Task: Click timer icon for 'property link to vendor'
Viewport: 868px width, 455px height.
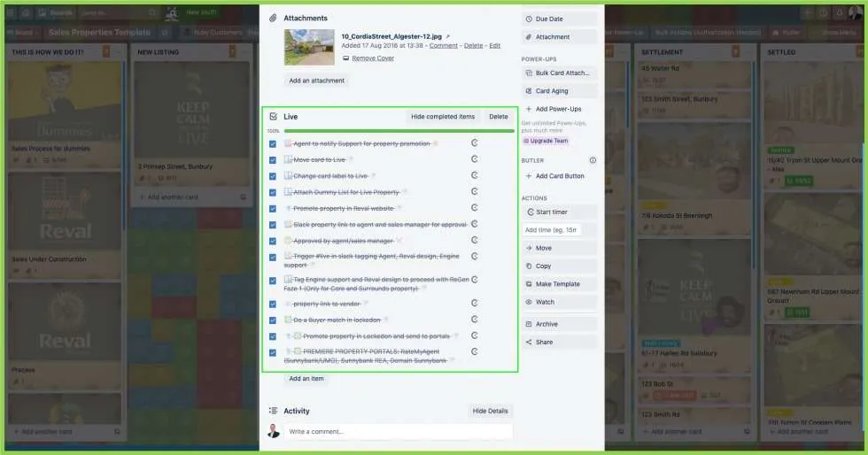Action: pos(475,304)
